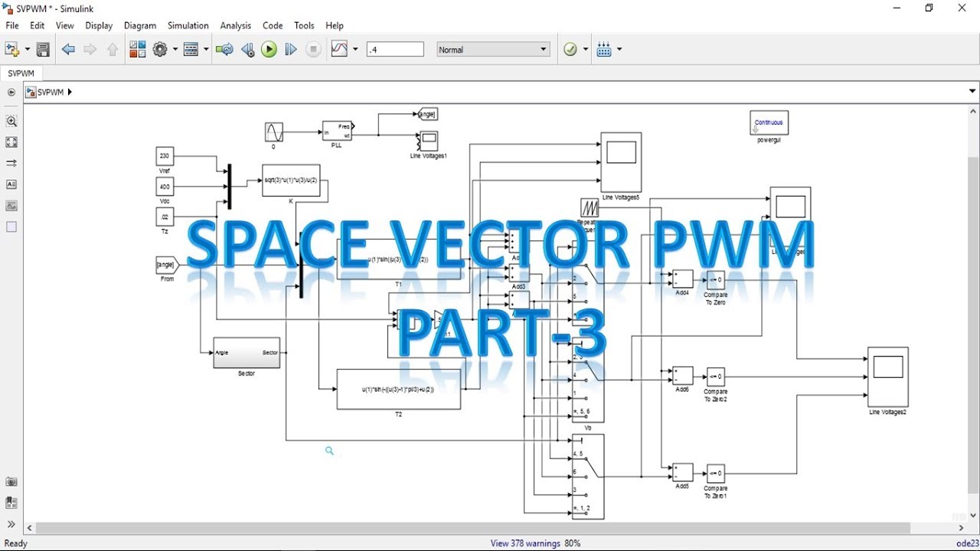Expand the Model Advisor dropdown arrow

586,50
